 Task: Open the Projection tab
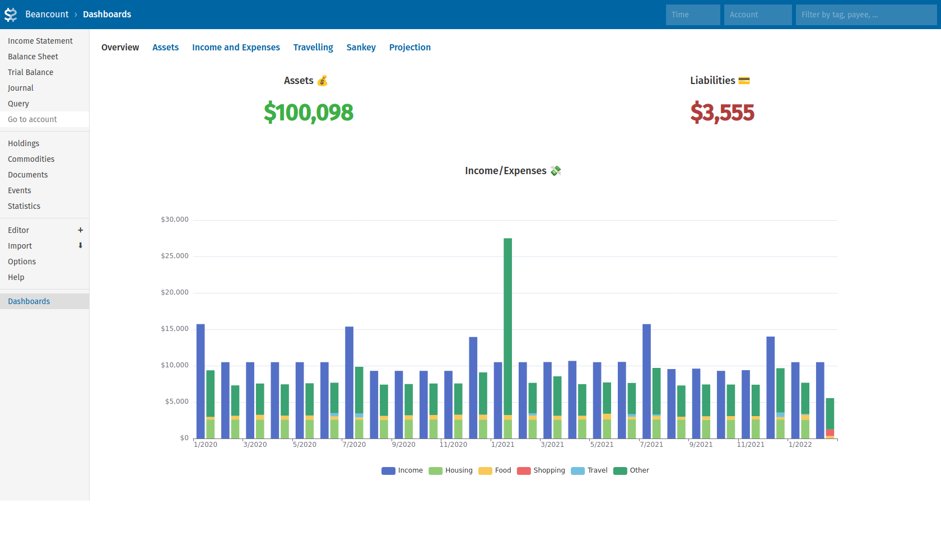410,48
